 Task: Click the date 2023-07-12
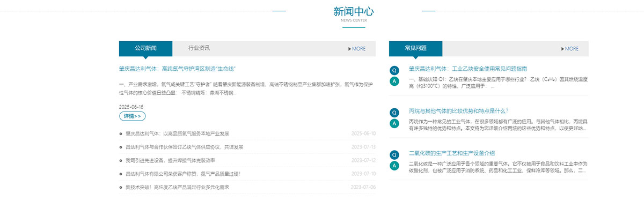pos(363,160)
